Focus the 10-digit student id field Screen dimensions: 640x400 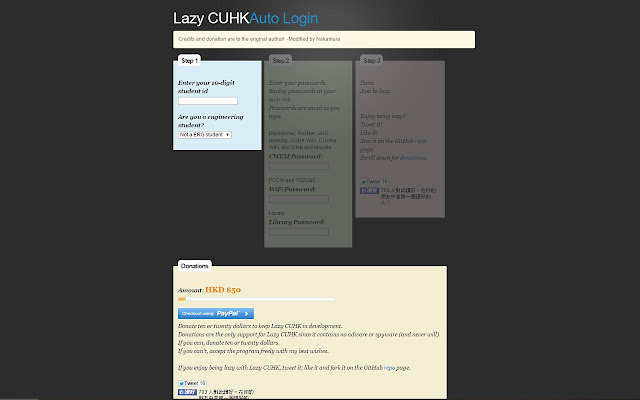click(x=208, y=101)
